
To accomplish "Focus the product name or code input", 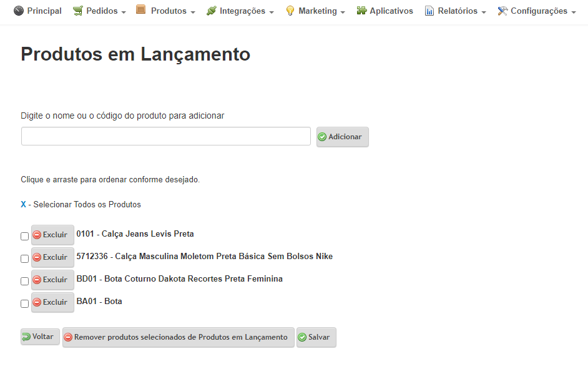I will (166, 136).
